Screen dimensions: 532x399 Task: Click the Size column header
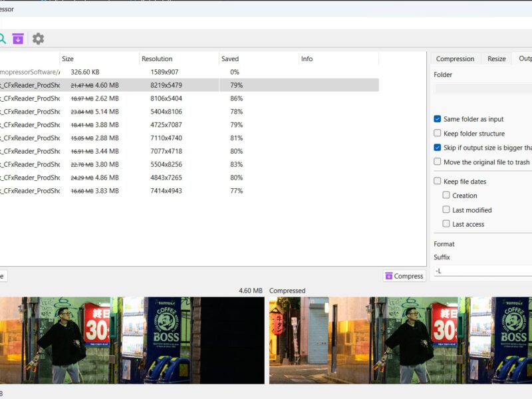67,59
